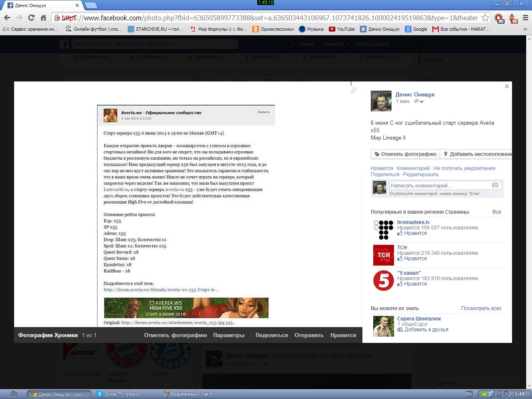The height and width of the screenshot is (399, 532).
Task: Click Не получать уведомления link
Action: pyautogui.click(x=464, y=168)
